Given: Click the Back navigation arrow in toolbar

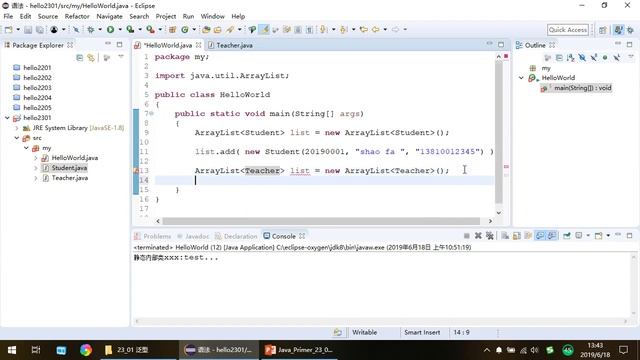Looking at the screenshot, I should [x=376, y=29].
